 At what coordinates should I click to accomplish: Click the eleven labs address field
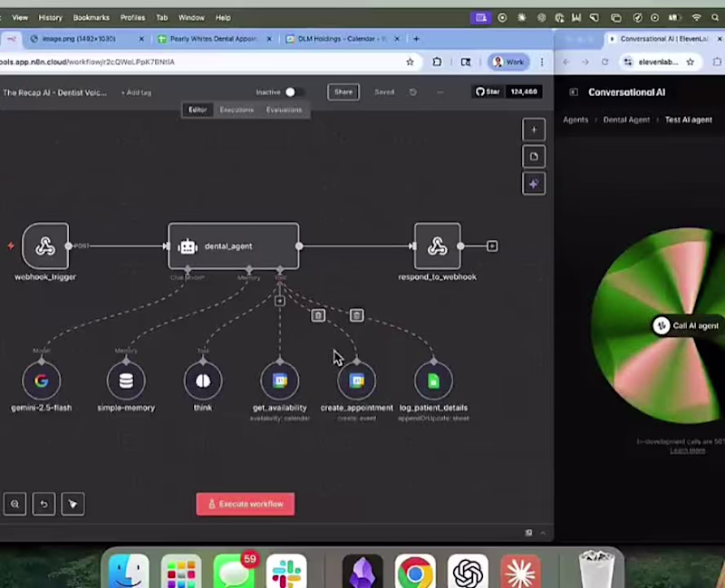point(658,62)
